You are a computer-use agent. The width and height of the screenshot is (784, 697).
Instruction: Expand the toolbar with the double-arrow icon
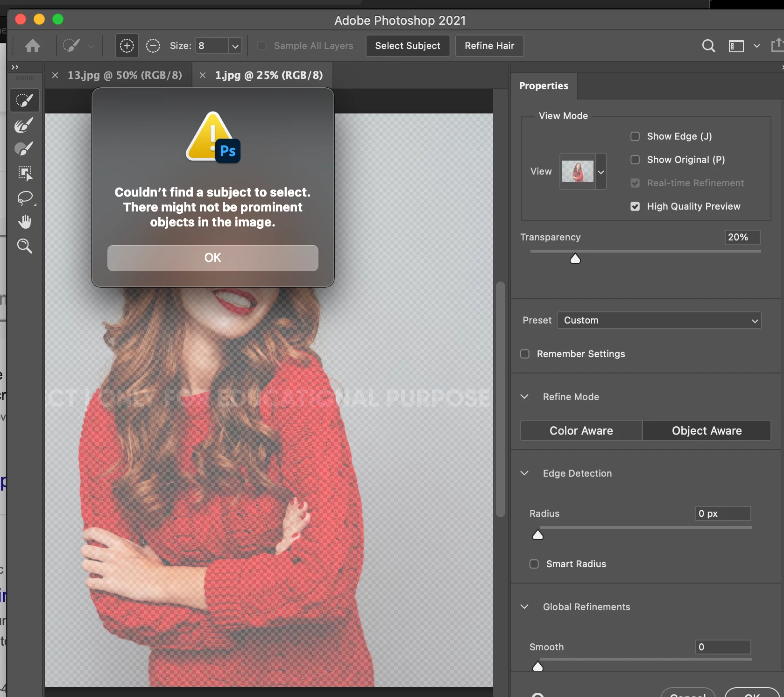point(15,67)
